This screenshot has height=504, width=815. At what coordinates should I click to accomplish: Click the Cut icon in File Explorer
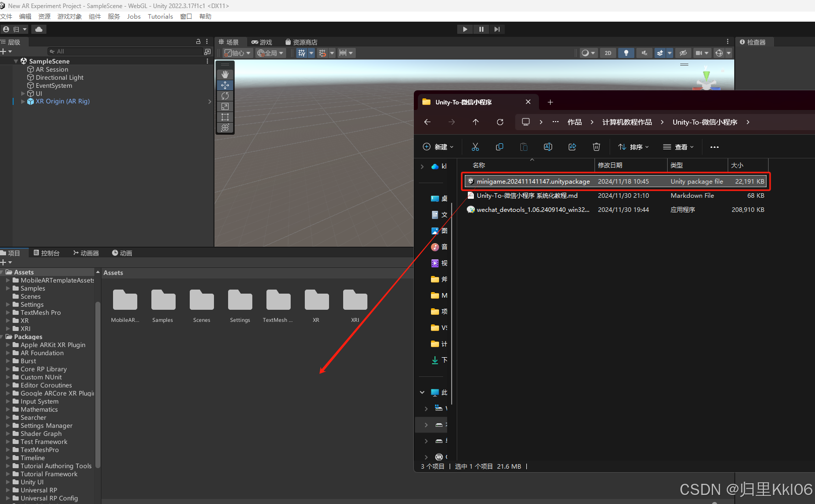click(x=475, y=147)
